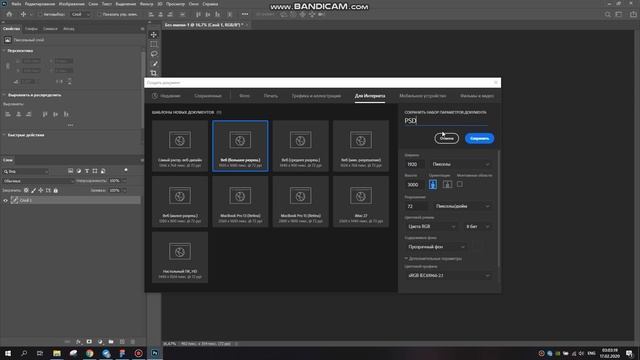640x360 pixels.
Task: Open File Explorer from the taskbar
Action: click(x=57, y=353)
